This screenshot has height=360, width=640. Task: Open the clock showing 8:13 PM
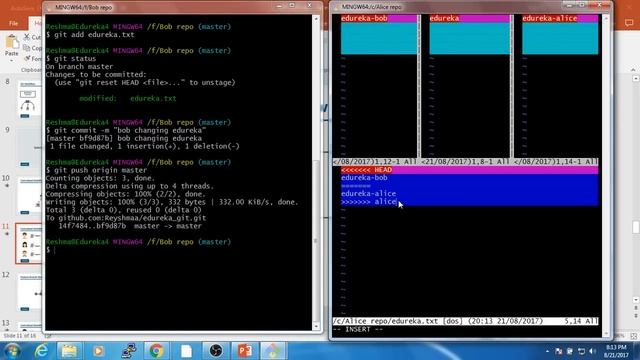[616, 351]
